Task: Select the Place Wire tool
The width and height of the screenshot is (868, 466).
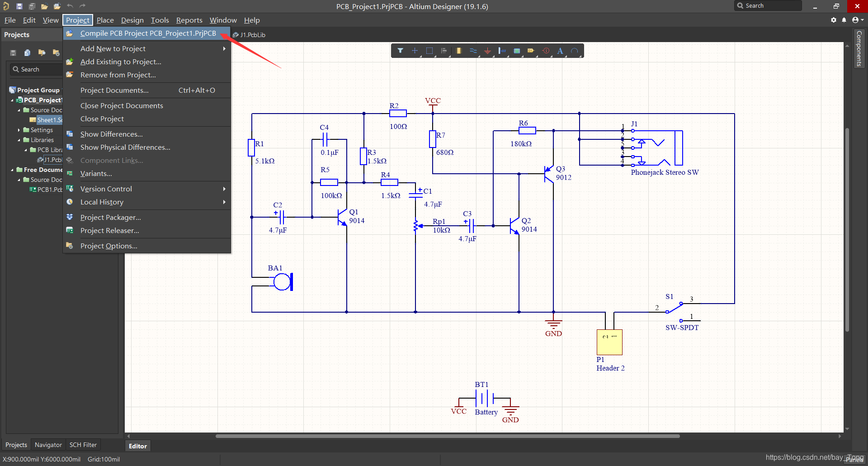Action: click(x=473, y=51)
